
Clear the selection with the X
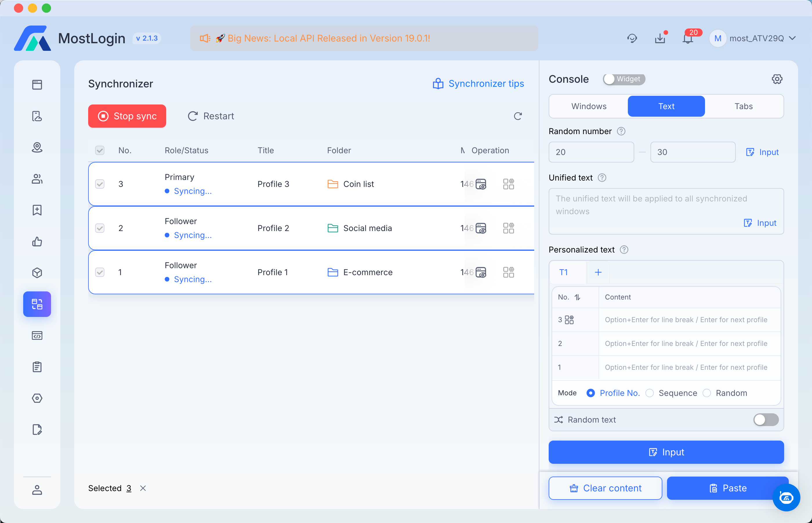click(x=143, y=488)
